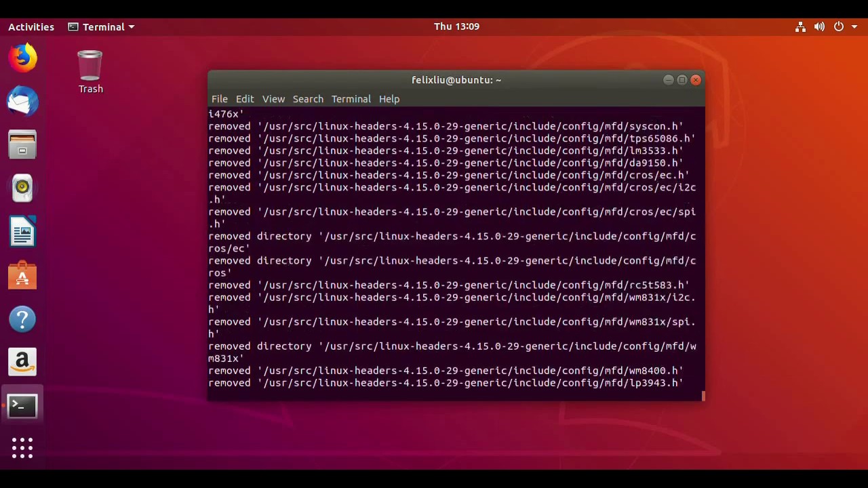Screen dimensions: 868x488
Task: Click the line ending in cros/ec/spi
Action: click(x=452, y=212)
